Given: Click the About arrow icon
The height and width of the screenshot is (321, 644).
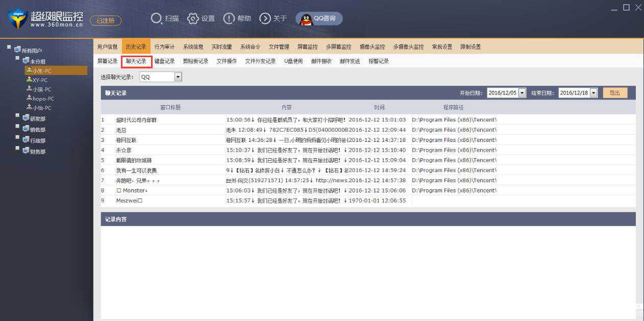Looking at the screenshot, I should coord(265,18).
